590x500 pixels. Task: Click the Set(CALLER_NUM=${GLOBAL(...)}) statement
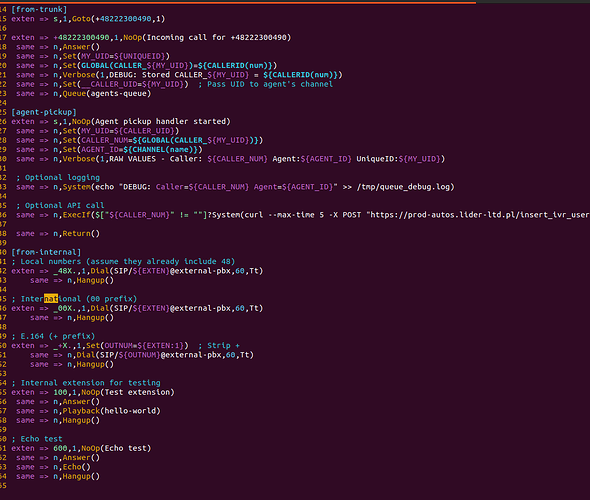(163, 140)
